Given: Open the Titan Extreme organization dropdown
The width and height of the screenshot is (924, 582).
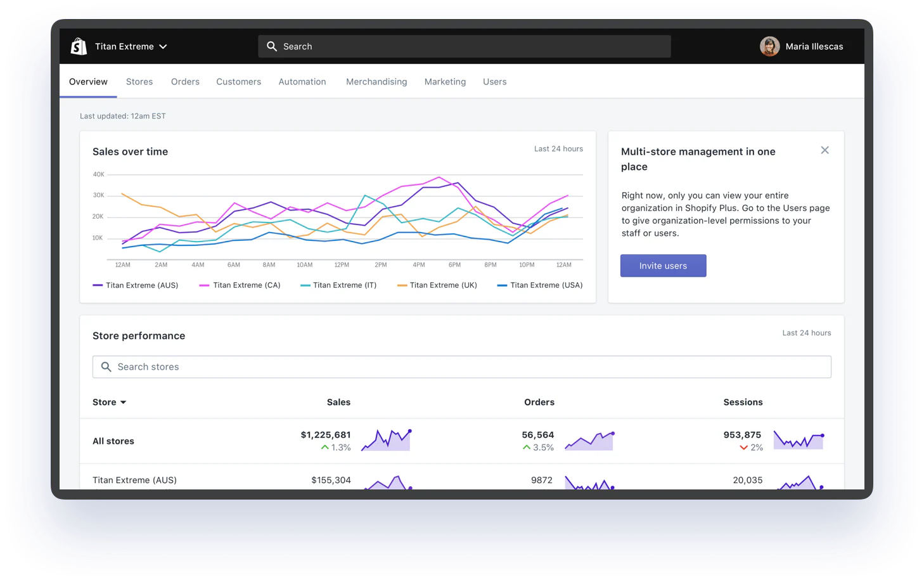Looking at the screenshot, I should coord(131,46).
